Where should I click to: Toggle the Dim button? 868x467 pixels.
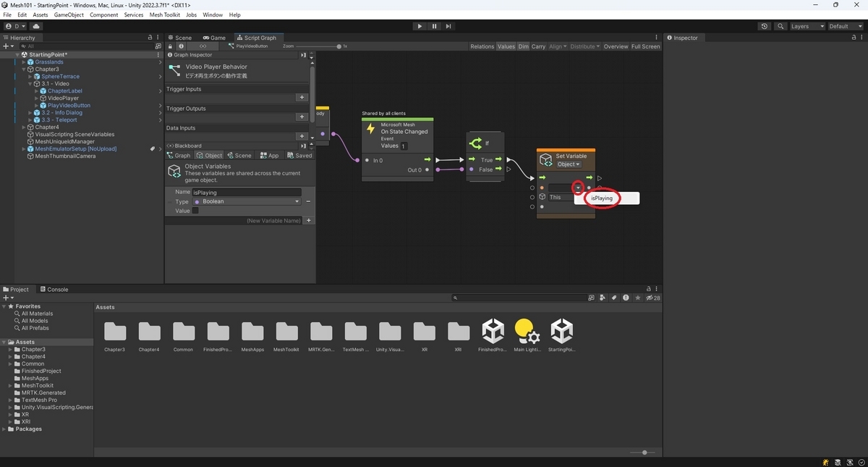click(524, 46)
